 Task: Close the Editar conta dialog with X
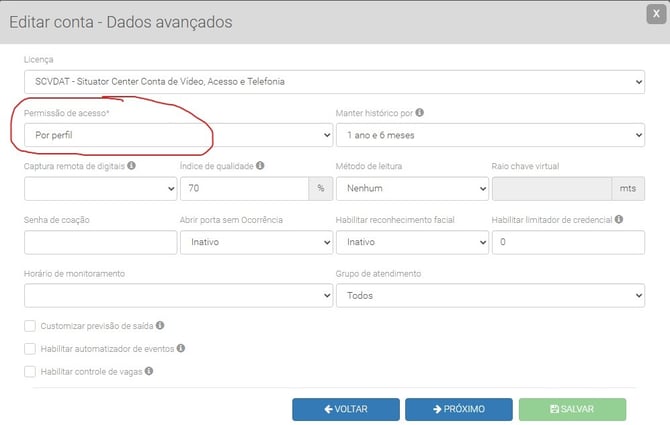coord(655,13)
